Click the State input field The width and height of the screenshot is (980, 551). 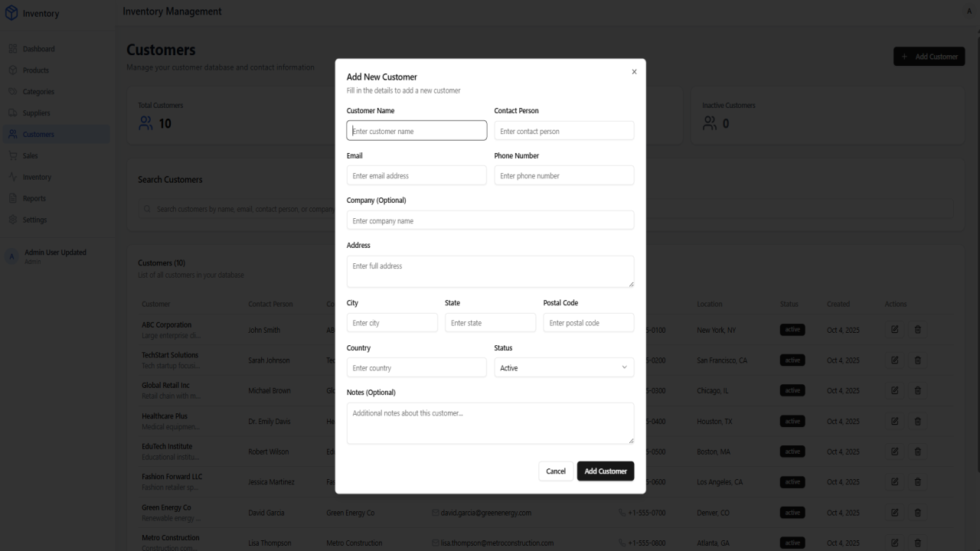[x=491, y=323]
